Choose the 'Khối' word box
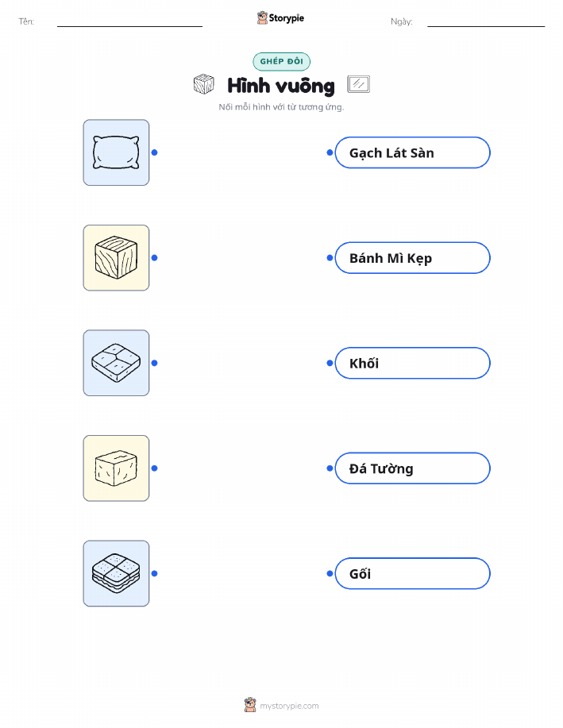563x728 pixels. pos(412,363)
